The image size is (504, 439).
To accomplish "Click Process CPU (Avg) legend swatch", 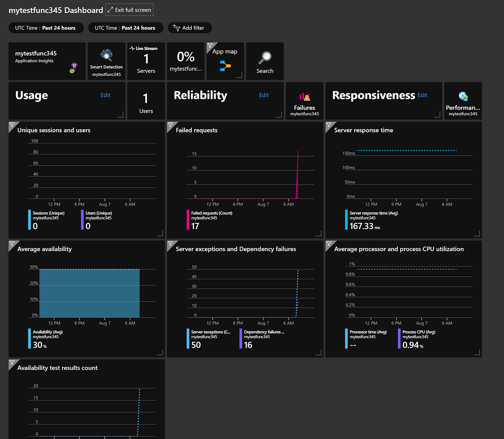I will click(x=399, y=339).
